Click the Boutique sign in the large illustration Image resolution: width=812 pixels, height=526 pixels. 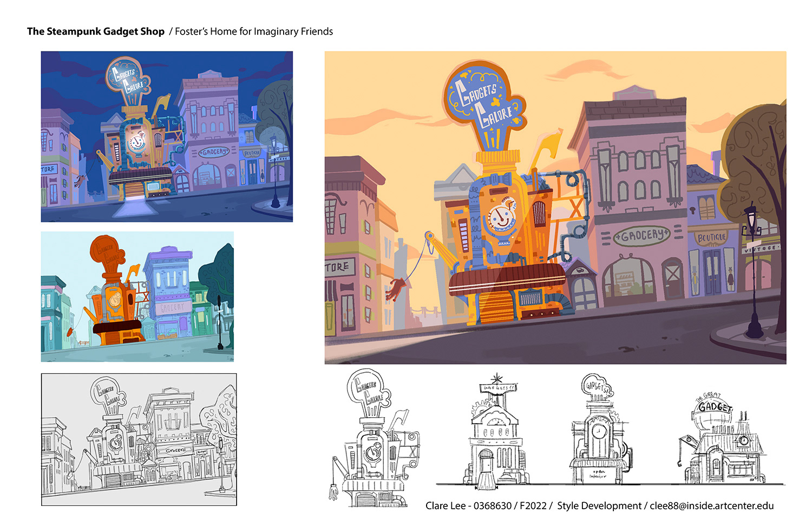pos(712,237)
